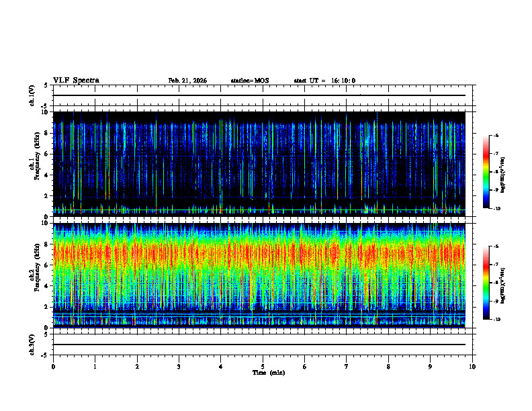Click the "ch.3(V)" waveform axis label

pyautogui.click(x=32, y=345)
